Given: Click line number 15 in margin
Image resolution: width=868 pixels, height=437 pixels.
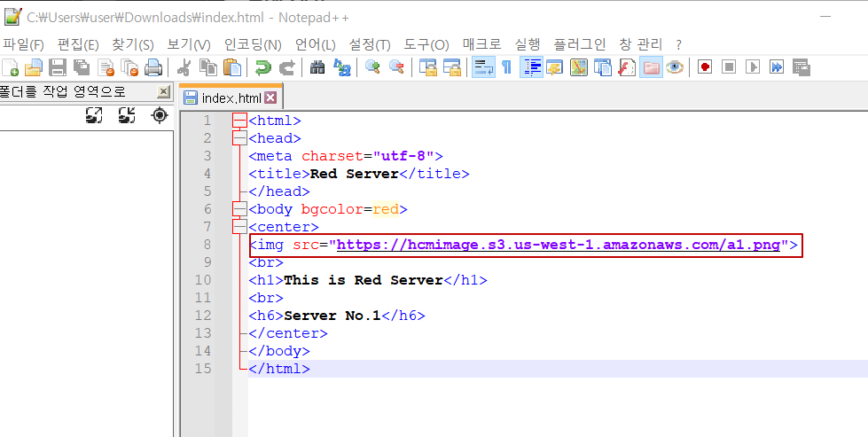Looking at the screenshot, I should tap(204, 369).
